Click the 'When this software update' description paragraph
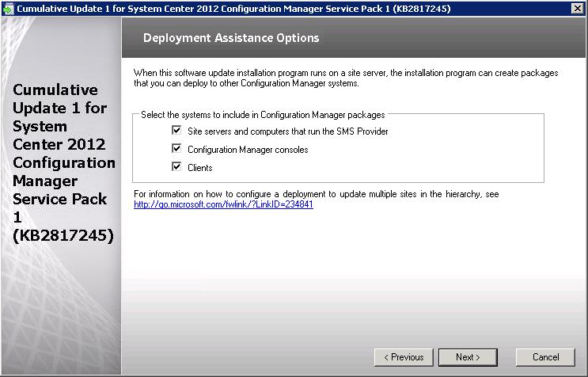Image resolution: width=588 pixels, height=377 pixels. click(346, 78)
